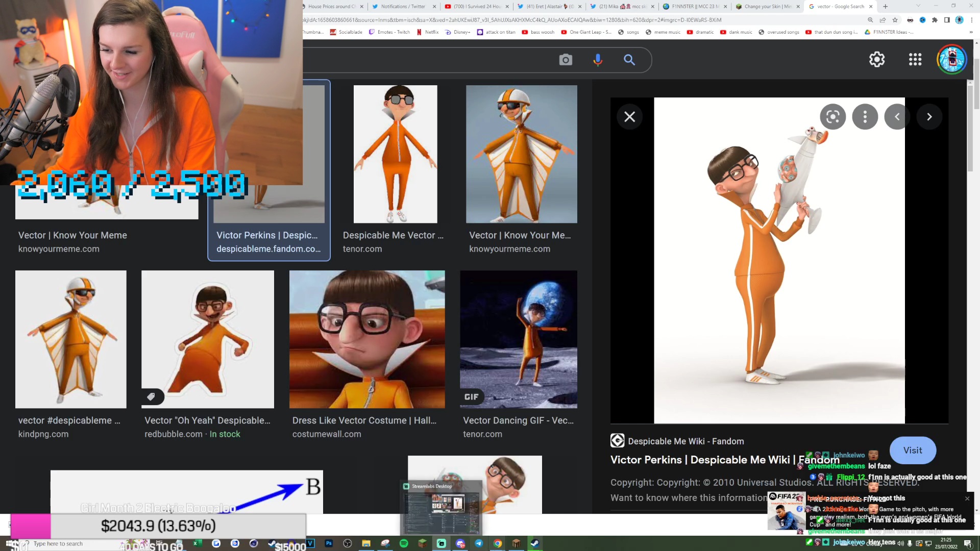
Task: Bookmark this page with the star icon
Action: click(x=895, y=20)
